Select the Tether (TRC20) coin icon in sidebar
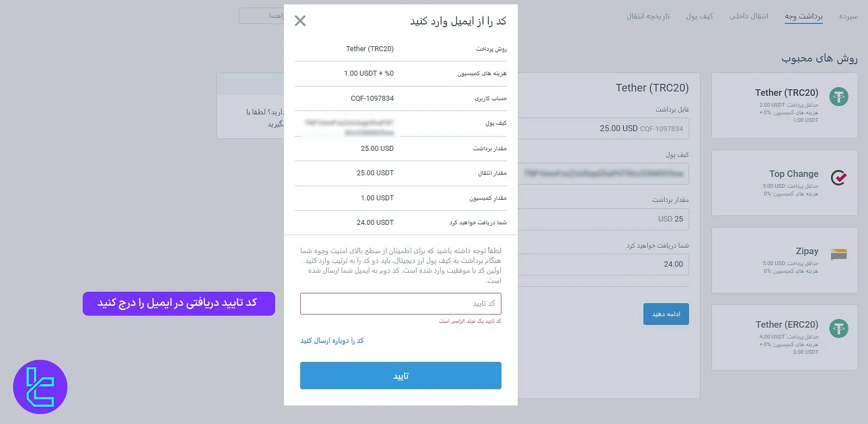 (838, 96)
